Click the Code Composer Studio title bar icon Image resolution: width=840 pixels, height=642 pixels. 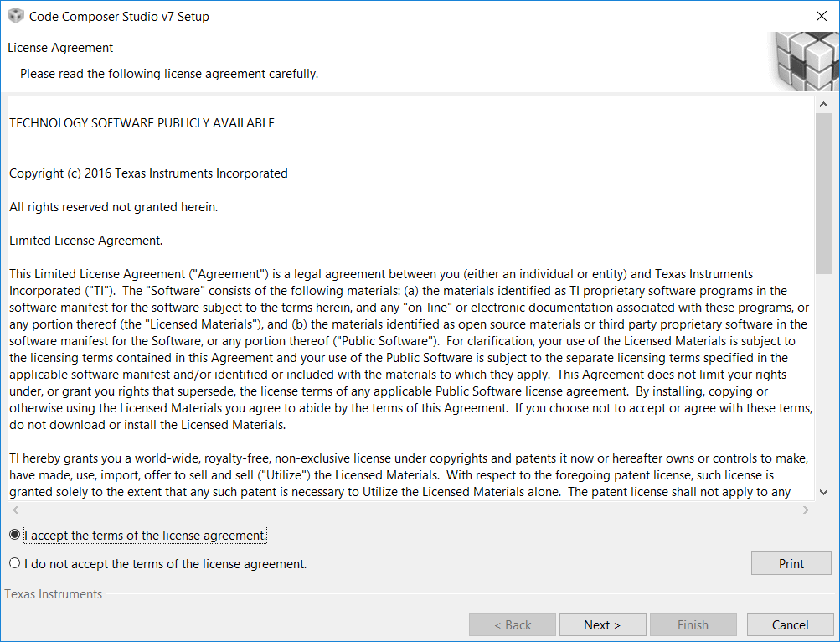click(x=16, y=15)
